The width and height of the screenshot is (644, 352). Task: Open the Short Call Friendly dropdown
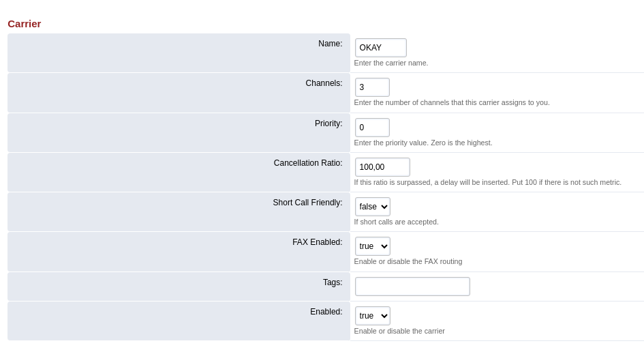click(x=373, y=207)
